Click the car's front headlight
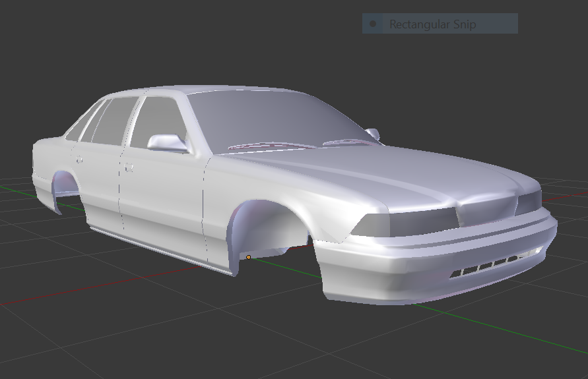The image size is (588, 379). (405, 223)
